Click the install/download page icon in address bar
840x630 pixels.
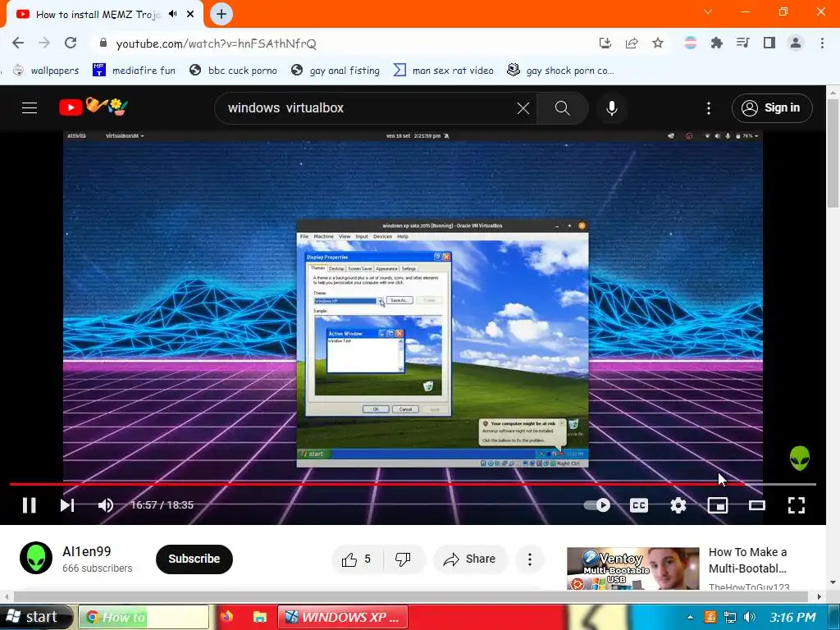pyautogui.click(x=605, y=43)
